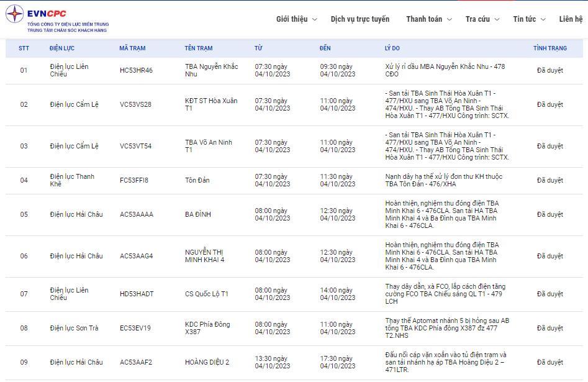Viewport: 588px width, 382px height.
Task: Select CS Quốc Lộ T1 station
Action: tap(207, 294)
